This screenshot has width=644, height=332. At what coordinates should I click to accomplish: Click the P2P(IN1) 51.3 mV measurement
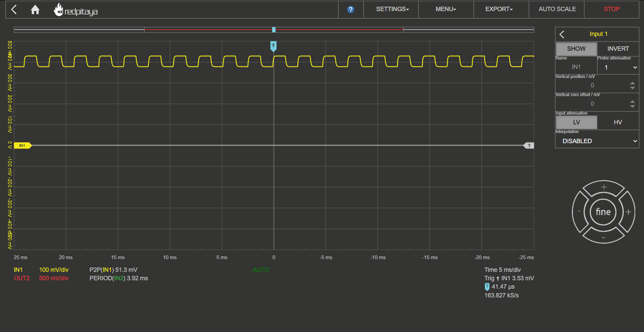tap(113, 270)
